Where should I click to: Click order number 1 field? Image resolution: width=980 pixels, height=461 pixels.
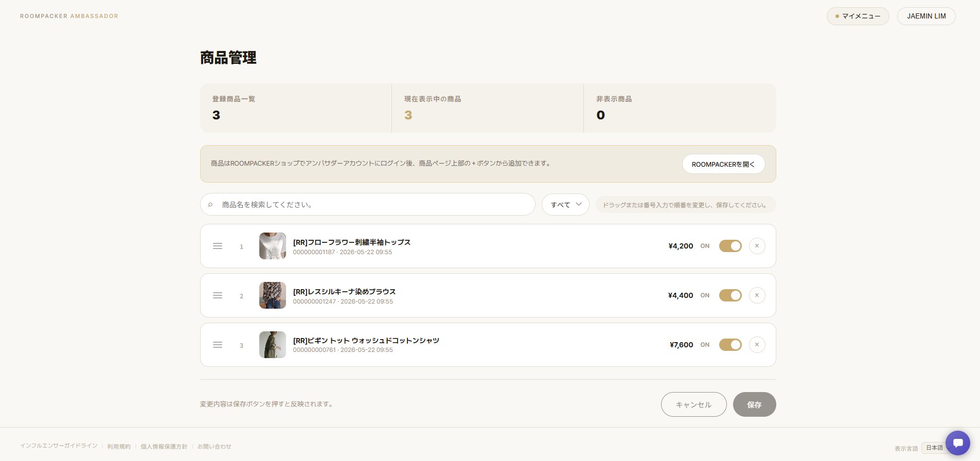pyautogui.click(x=241, y=246)
